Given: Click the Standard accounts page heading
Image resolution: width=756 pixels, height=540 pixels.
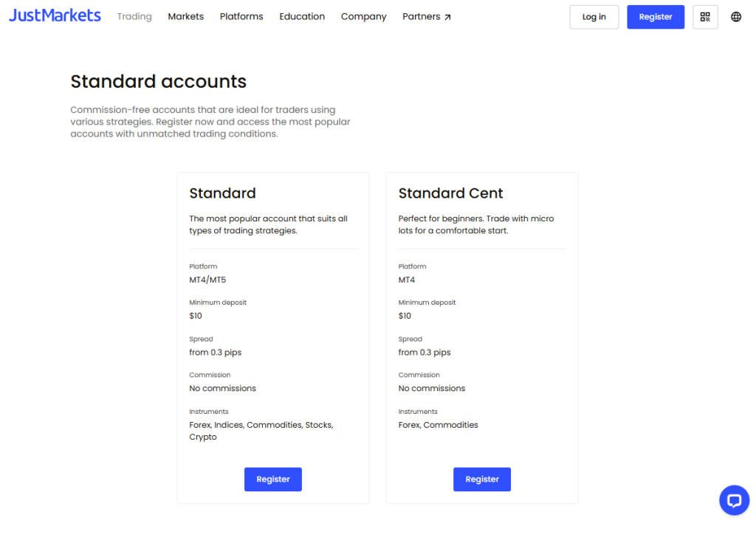Looking at the screenshot, I should [x=158, y=81].
